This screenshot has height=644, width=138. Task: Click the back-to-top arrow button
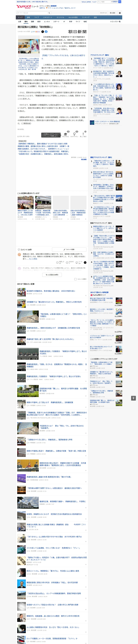click(x=133, y=398)
